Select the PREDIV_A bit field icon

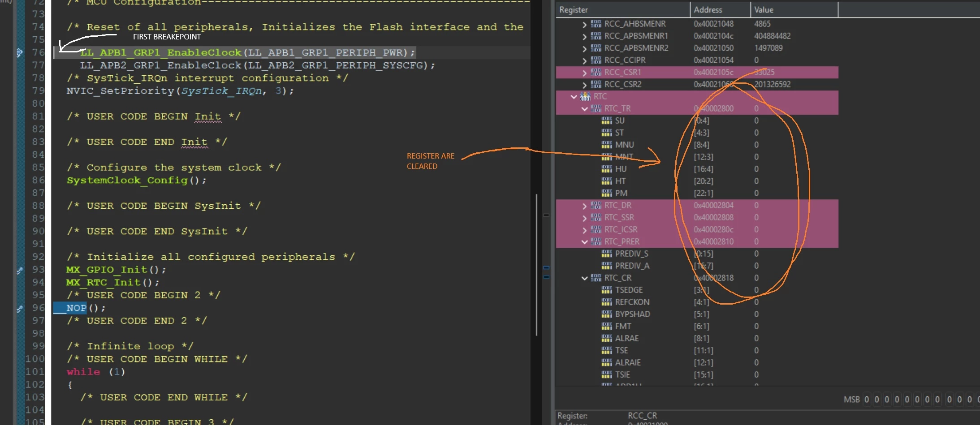[x=607, y=266]
